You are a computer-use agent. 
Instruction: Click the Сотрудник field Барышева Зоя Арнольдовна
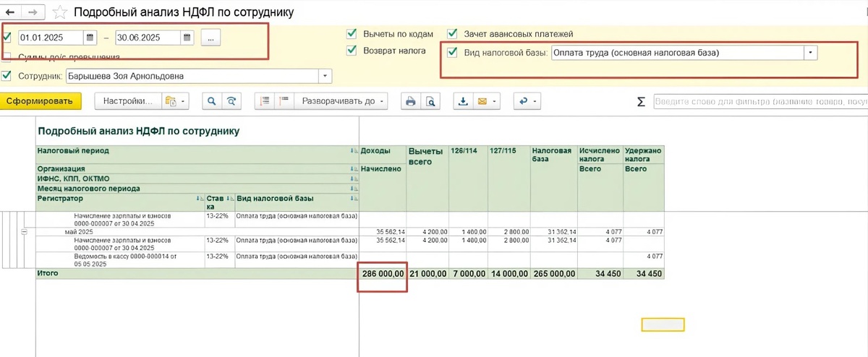click(192, 75)
